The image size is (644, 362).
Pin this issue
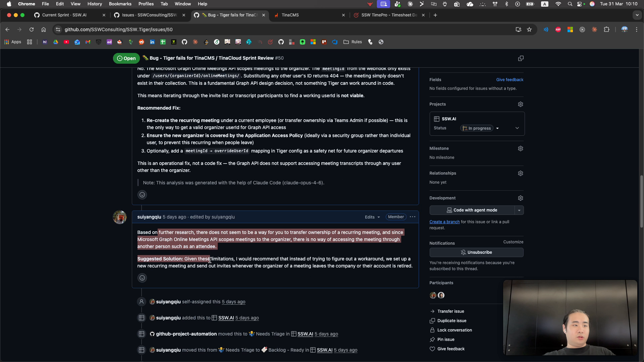tap(446, 340)
